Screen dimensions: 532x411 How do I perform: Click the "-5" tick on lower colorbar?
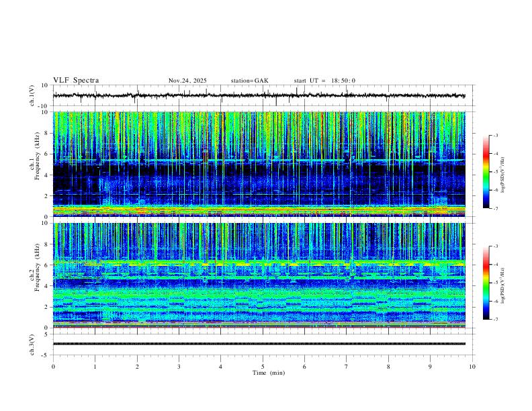pos(495,283)
